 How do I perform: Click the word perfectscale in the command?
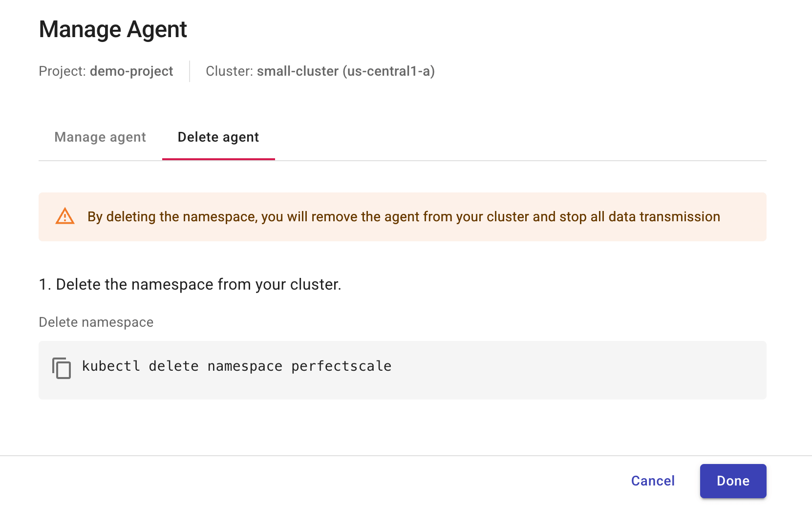[x=341, y=366]
